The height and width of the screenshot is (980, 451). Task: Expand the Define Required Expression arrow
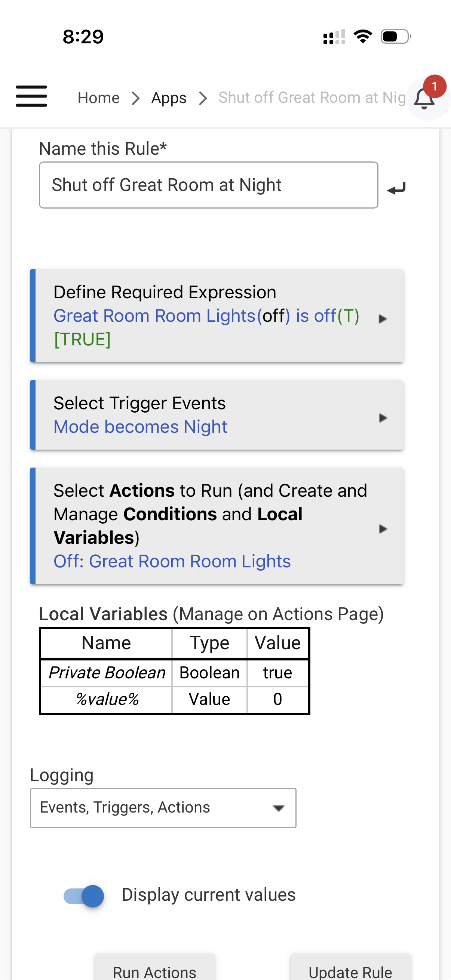pos(383,318)
